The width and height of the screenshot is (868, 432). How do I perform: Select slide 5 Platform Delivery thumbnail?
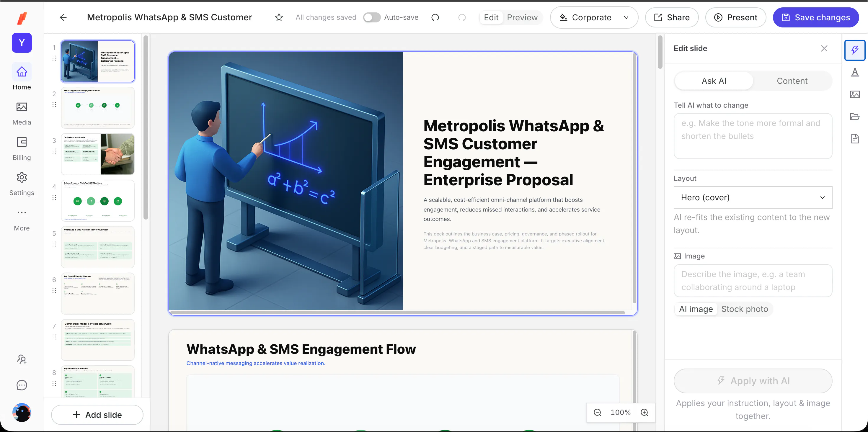pos(98,247)
